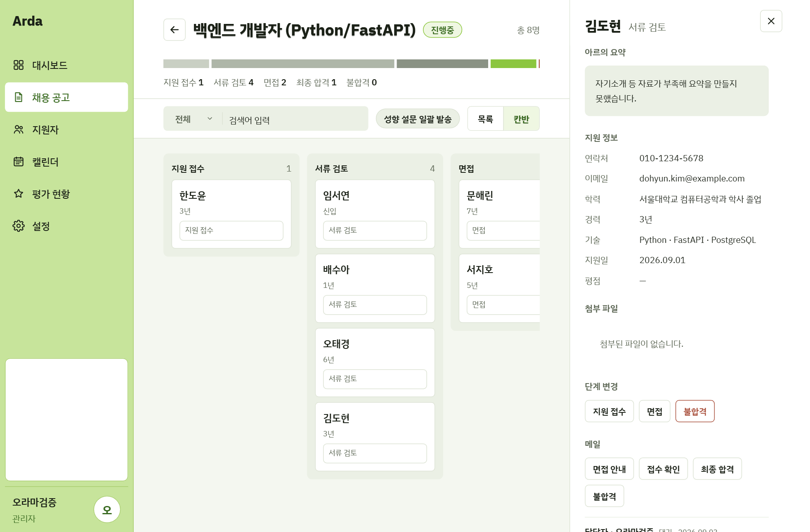
Task: Switch to 칸반 kanban view
Action: [x=522, y=119]
